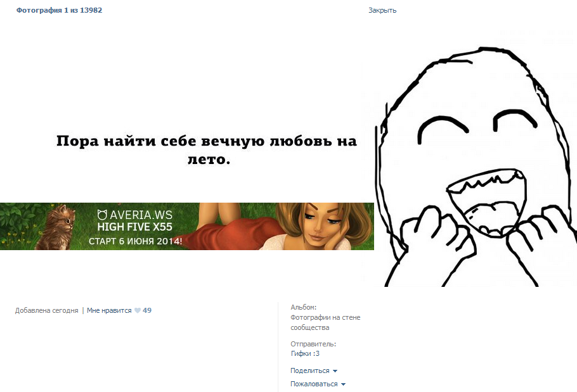This screenshot has height=392, width=577.
Task: Click the photo counter Фотография 1 из 13982
Action: click(x=59, y=10)
